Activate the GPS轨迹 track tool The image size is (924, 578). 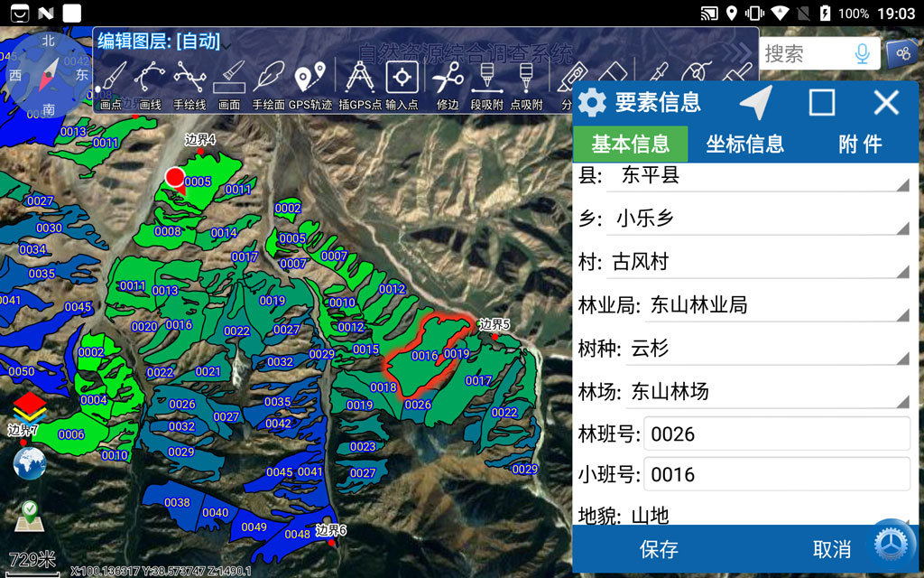pyautogui.click(x=310, y=84)
